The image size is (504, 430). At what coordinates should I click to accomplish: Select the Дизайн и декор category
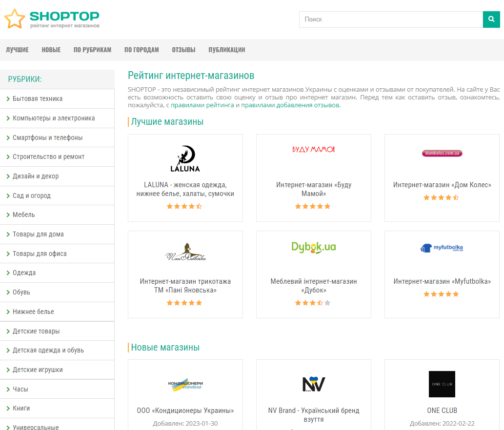tap(57, 176)
